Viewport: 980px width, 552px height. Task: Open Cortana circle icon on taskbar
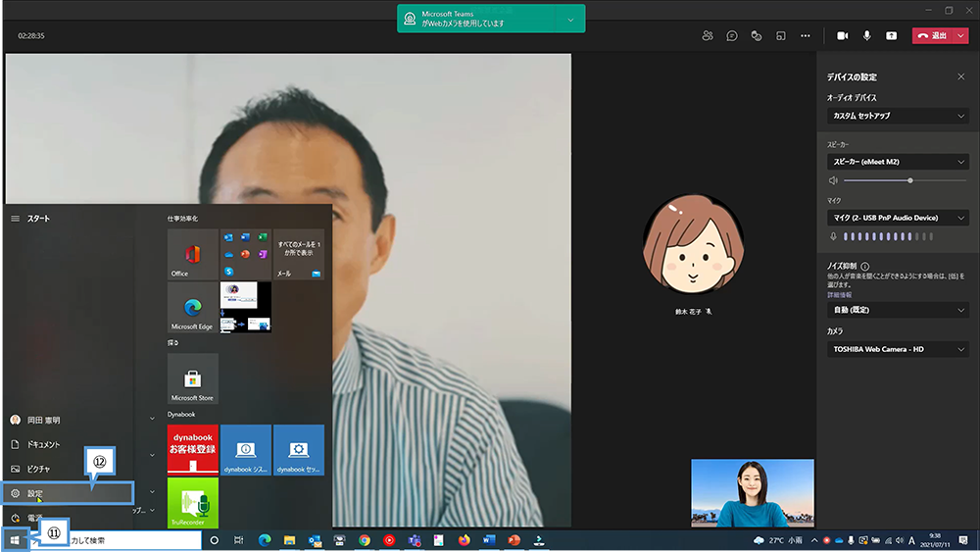tap(215, 540)
